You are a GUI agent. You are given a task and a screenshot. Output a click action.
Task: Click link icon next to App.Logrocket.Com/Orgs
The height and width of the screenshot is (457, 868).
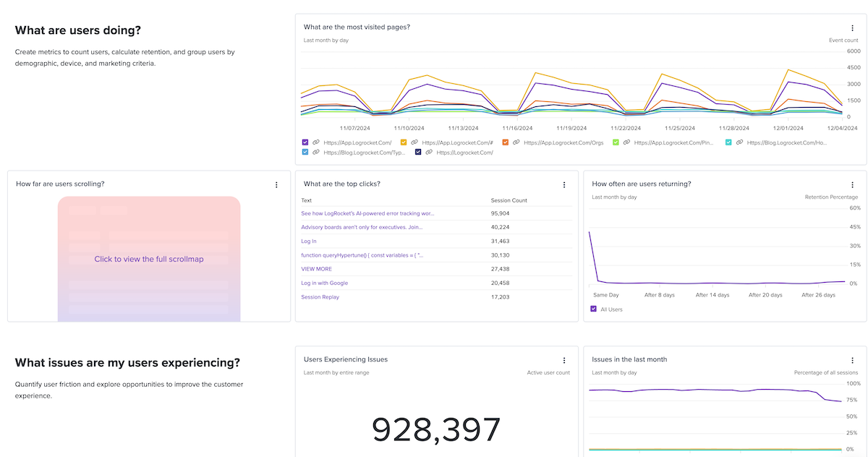[x=516, y=142]
